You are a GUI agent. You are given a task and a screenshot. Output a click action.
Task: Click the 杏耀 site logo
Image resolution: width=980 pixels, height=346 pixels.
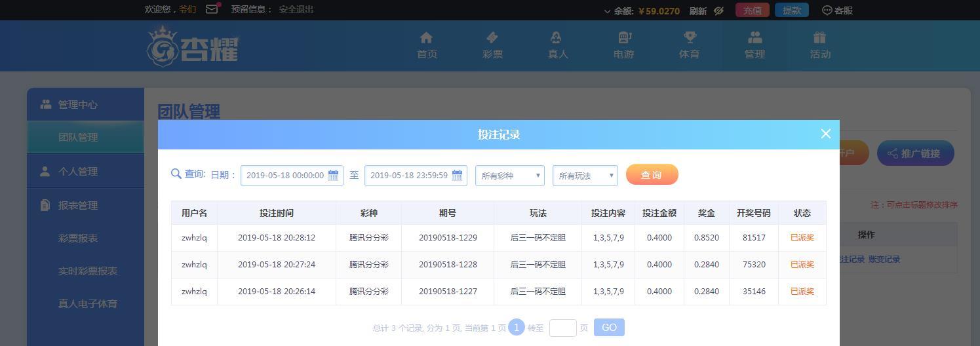click(x=193, y=46)
